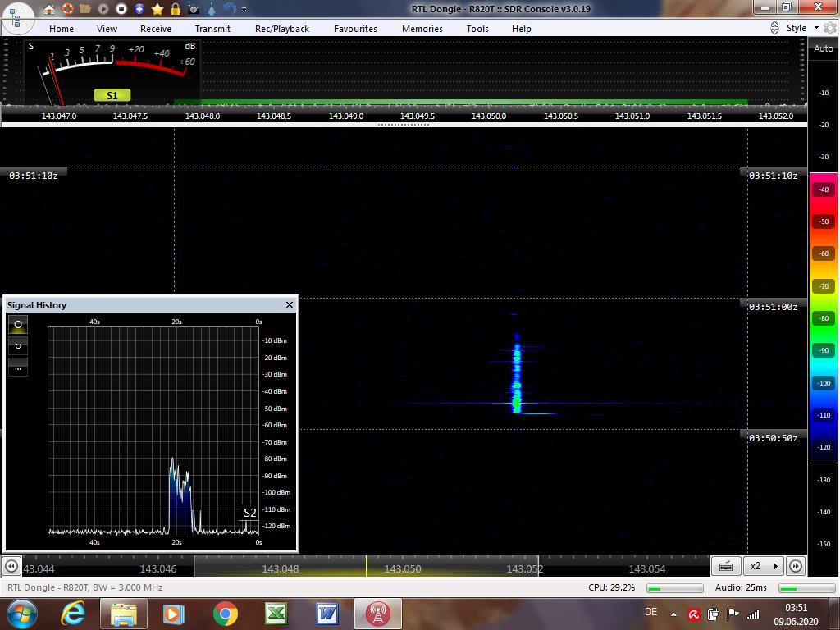Click the 03:51:10z timestamp on the left
840x630 pixels.
[x=33, y=176]
